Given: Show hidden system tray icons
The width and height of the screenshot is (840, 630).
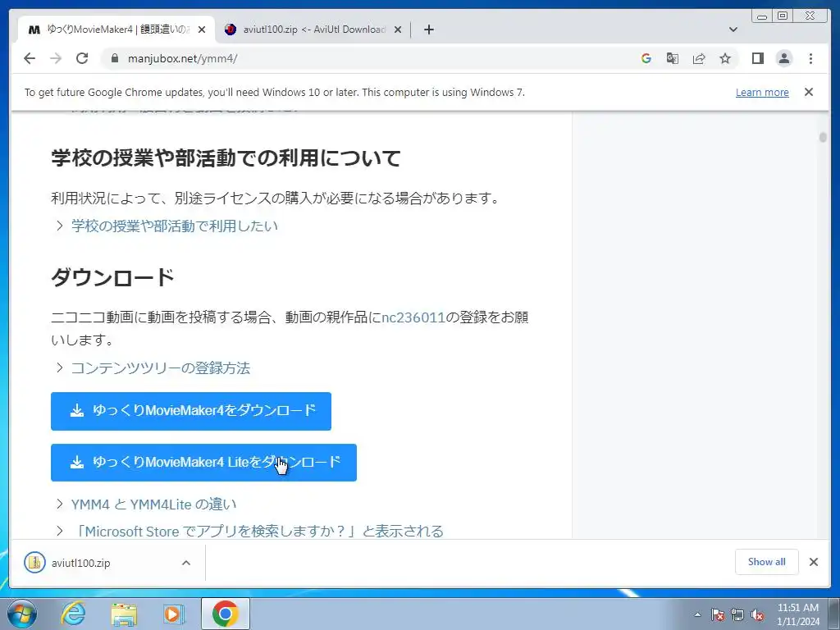Looking at the screenshot, I should pyautogui.click(x=697, y=614).
